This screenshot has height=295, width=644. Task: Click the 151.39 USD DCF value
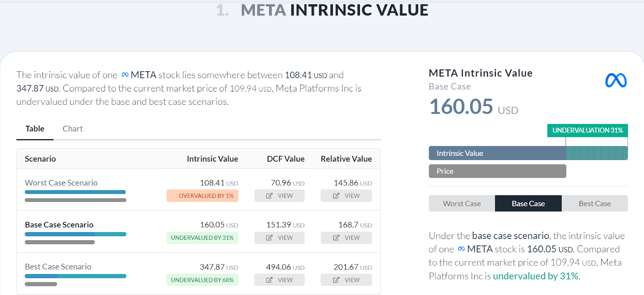pos(285,224)
